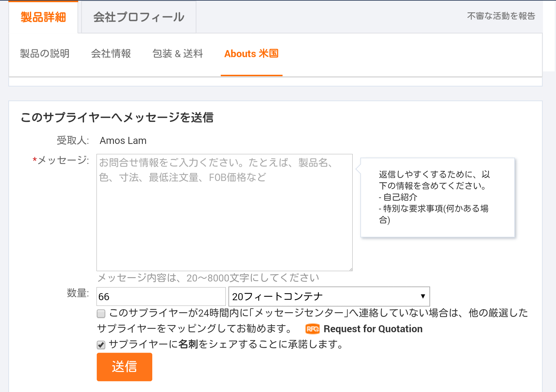Open the 包装 & 送料 section

pos(178,53)
